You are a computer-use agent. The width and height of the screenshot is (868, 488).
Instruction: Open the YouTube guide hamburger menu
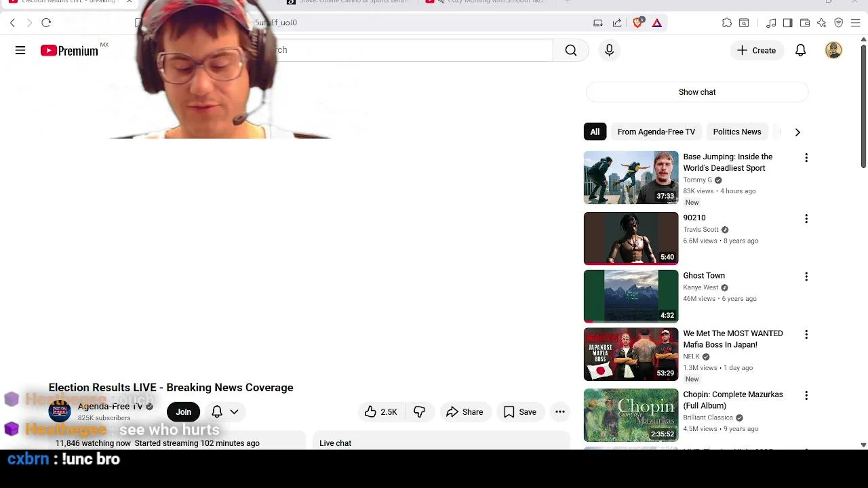[20, 50]
